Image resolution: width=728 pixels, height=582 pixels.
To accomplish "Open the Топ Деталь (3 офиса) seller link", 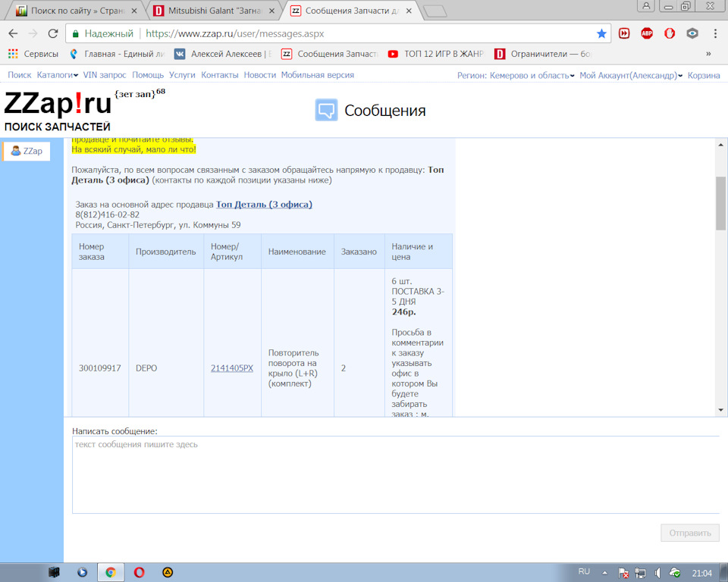I will (264, 204).
